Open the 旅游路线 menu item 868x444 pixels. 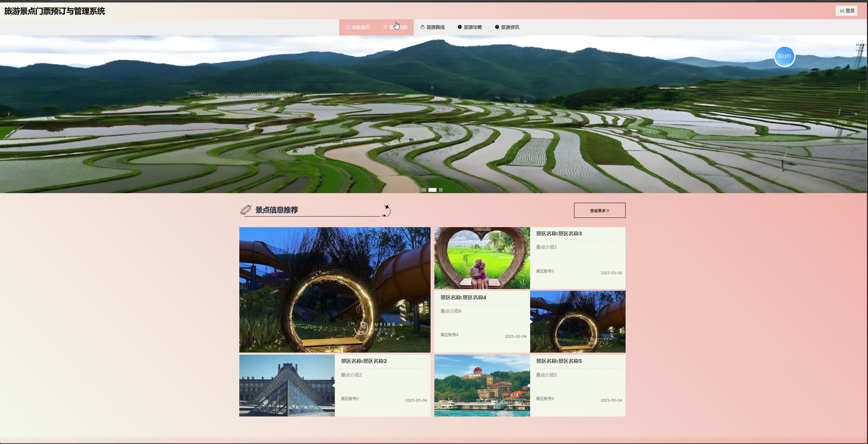coord(435,27)
